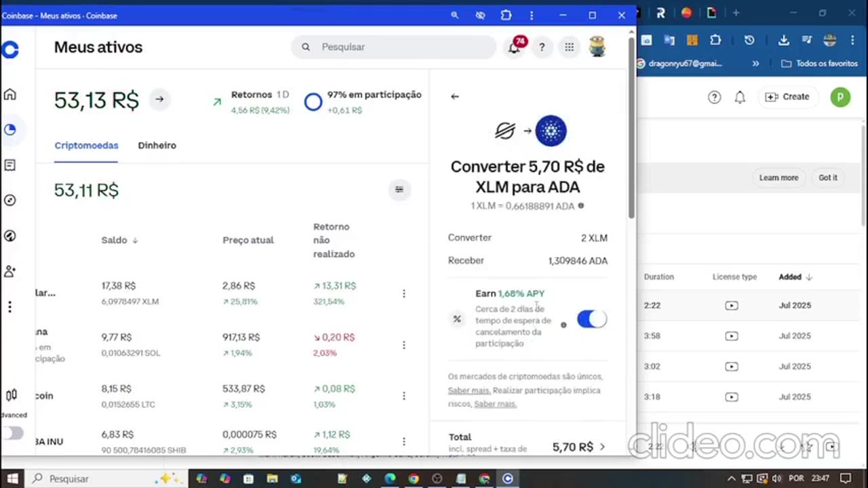868x488 pixels.
Task: Click the Cardano ADA coin icon
Action: coord(551,131)
